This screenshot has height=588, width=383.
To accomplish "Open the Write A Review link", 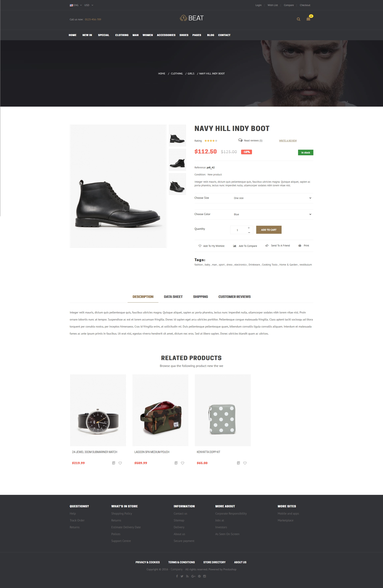I will click(x=288, y=141).
